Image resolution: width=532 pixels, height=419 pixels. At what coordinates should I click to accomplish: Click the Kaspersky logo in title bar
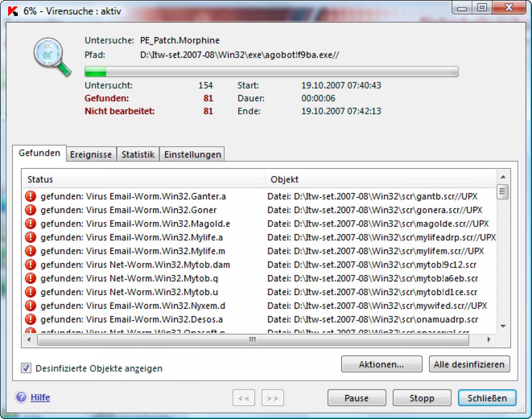(13, 11)
